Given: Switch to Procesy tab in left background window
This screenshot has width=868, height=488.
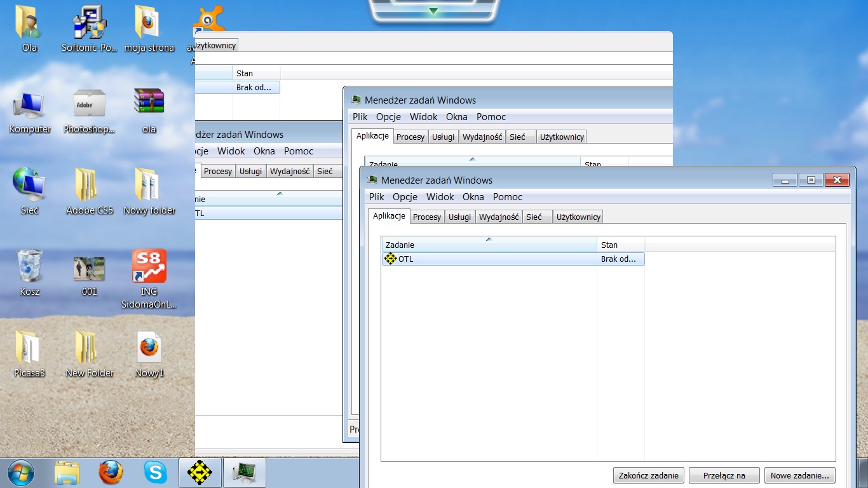Looking at the screenshot, I should click(218, 171).
